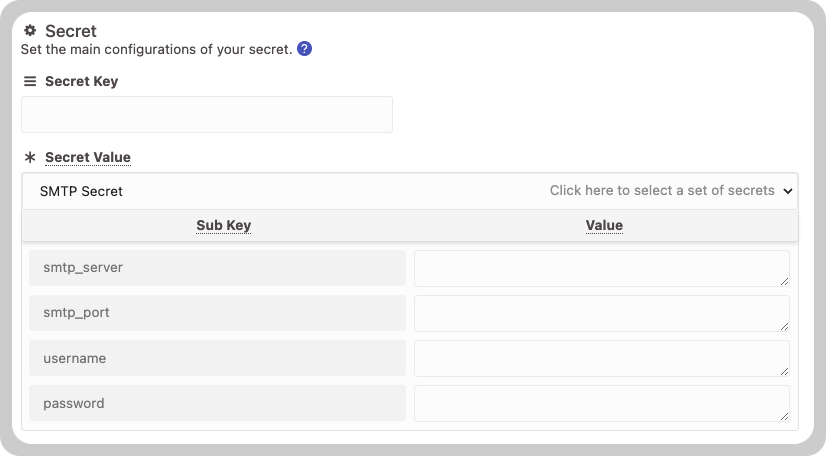Image resolution: width=826 pixels, height=456 pixels.
Task: Click the Secret Value label
Action: click(88, 157)
